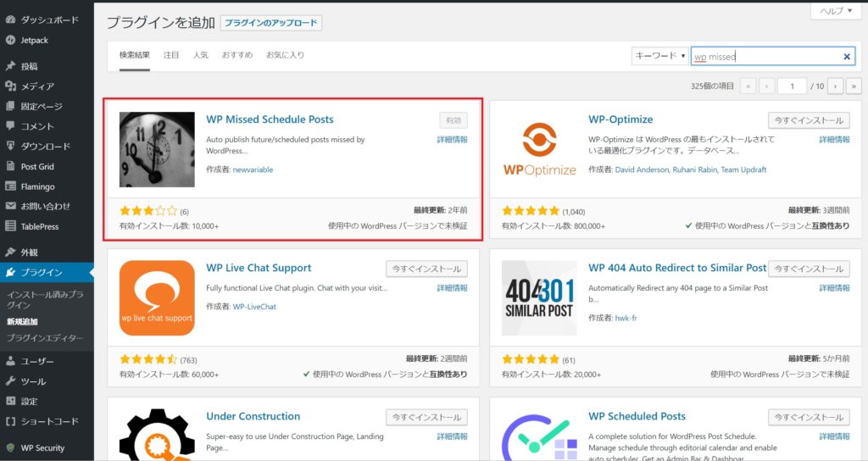The height and width of the screenshot is (461, 868).
Task: Switch to おすすめ recommended tab
Action: point(237,55)
